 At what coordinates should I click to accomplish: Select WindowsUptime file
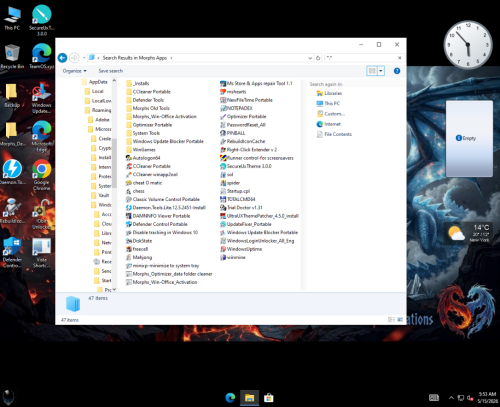coord(241,249)
